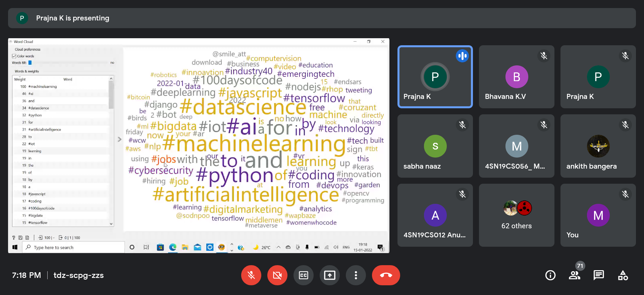Open the Activities shapes icon
The width and height of the screenshot is (644, 295).
coord(623,275)
